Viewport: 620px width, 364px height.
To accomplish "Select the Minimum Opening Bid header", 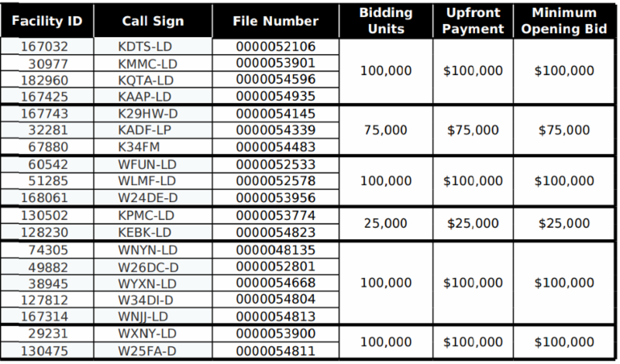I will 564,21.
